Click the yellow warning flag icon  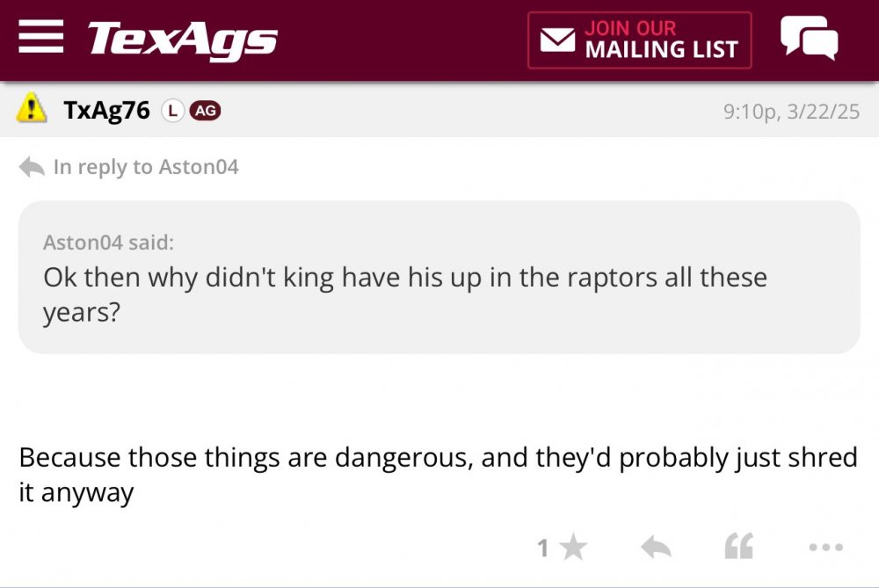33,109
